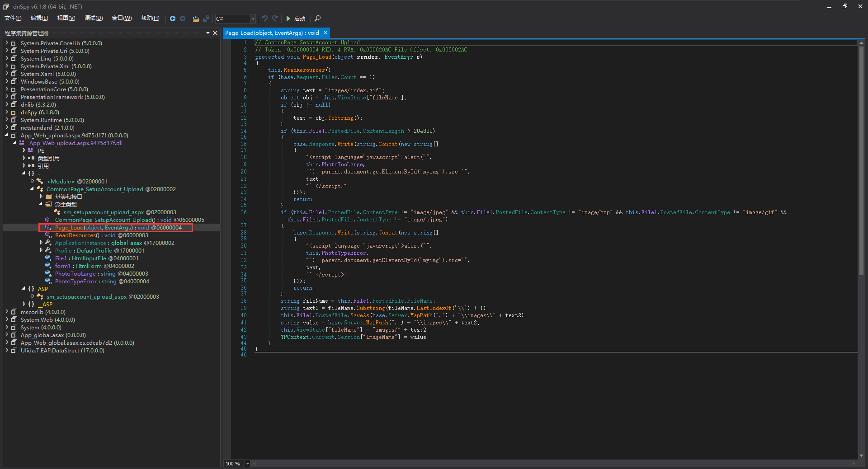Click the Ufida.T.EAP.DataStruct assembly icon
Viewport: 868px width, 469px height.
click(14, 350)
